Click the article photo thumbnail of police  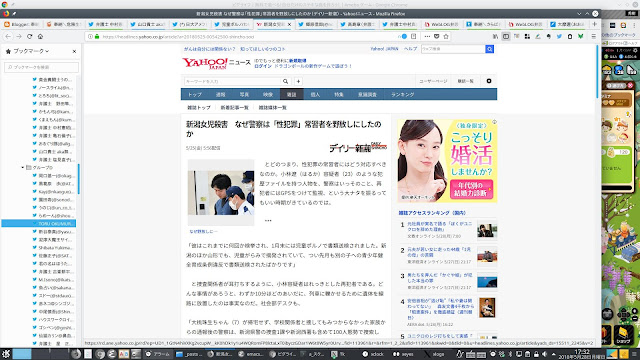tap(221, 193)
